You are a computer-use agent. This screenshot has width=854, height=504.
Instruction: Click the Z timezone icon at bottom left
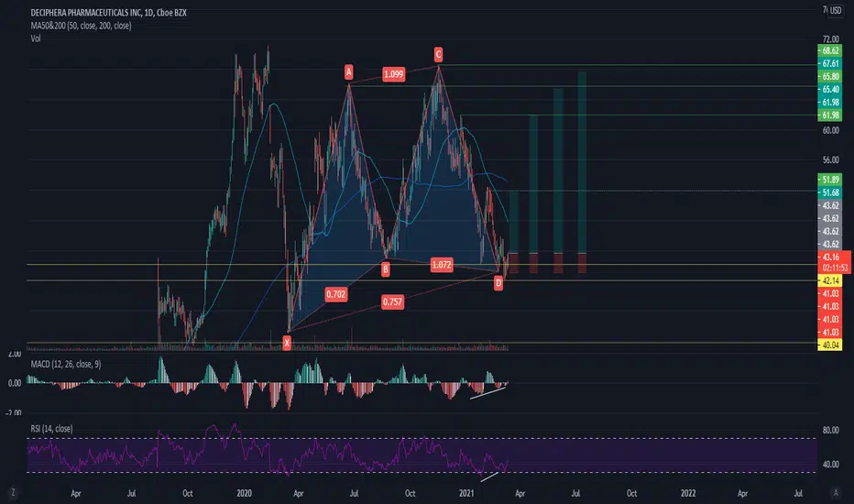coord(13,493)
